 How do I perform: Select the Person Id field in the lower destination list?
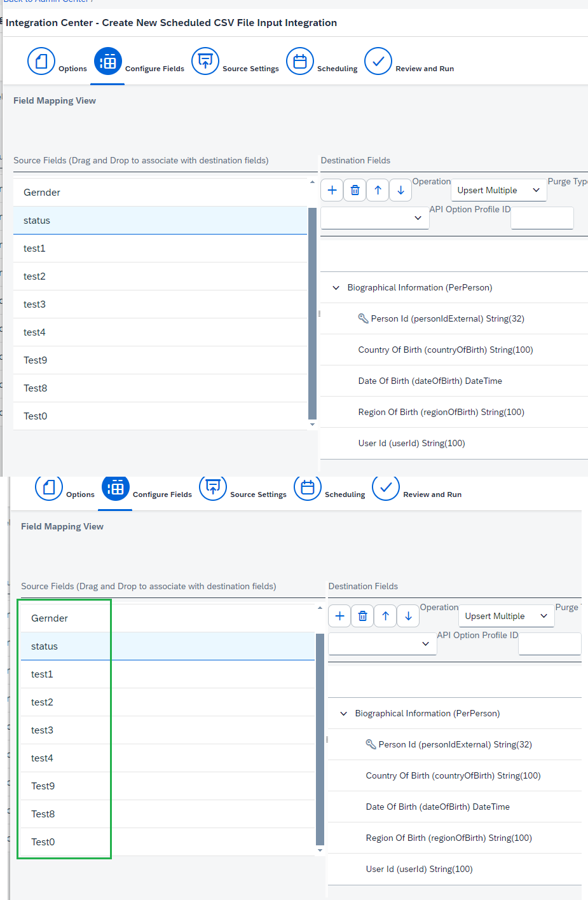(455, 744)
